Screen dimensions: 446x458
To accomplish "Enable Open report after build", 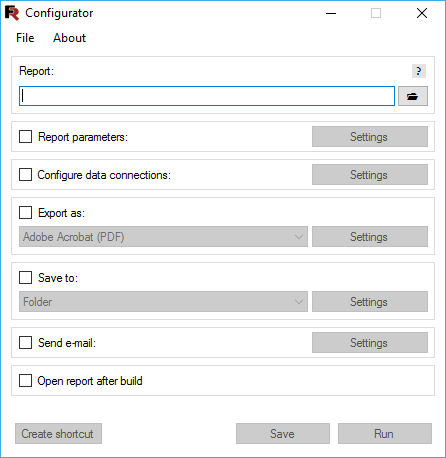I will (x=26, y=381).
